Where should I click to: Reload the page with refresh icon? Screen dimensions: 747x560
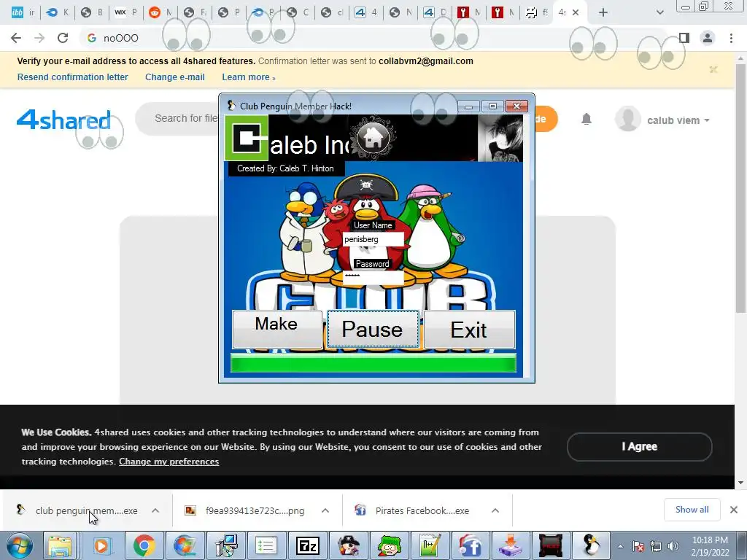click(x=63, y=38)
